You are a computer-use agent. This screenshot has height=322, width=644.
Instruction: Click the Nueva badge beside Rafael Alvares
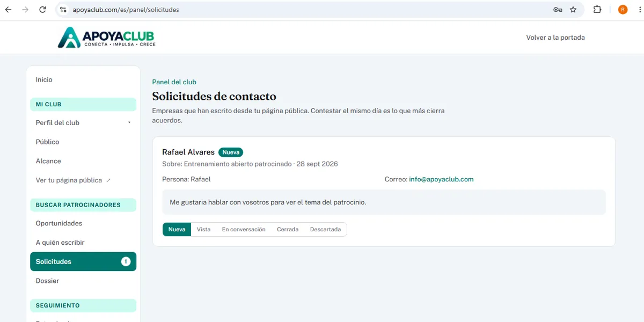pyautogui.click(x=231, y=152)
